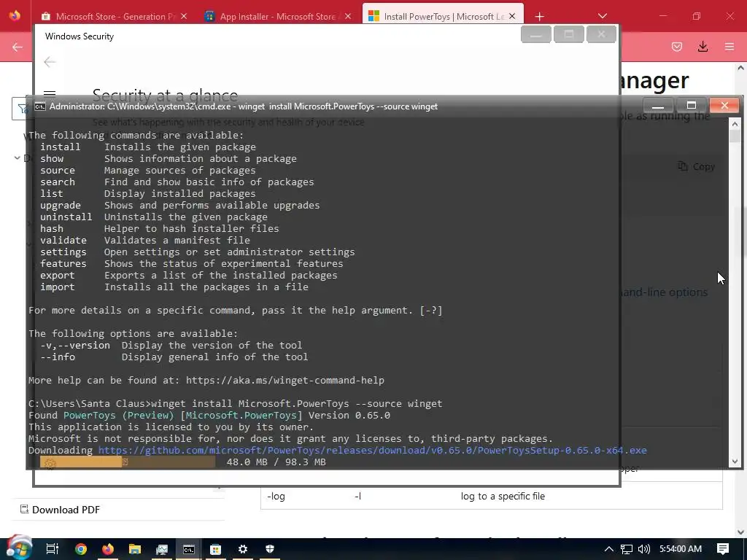Go back in Firefox browser
Screen dimensions: 747x560
point(18,47)
